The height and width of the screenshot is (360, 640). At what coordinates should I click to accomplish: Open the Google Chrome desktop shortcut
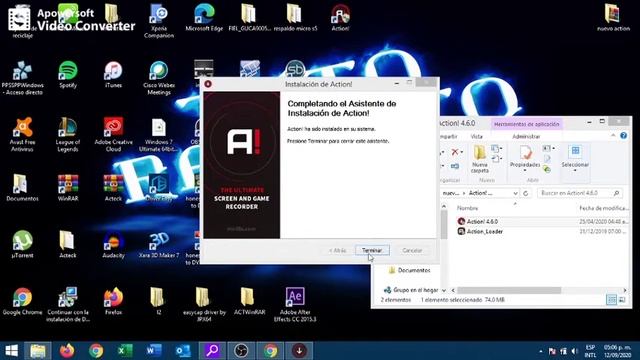click(22, 302)
